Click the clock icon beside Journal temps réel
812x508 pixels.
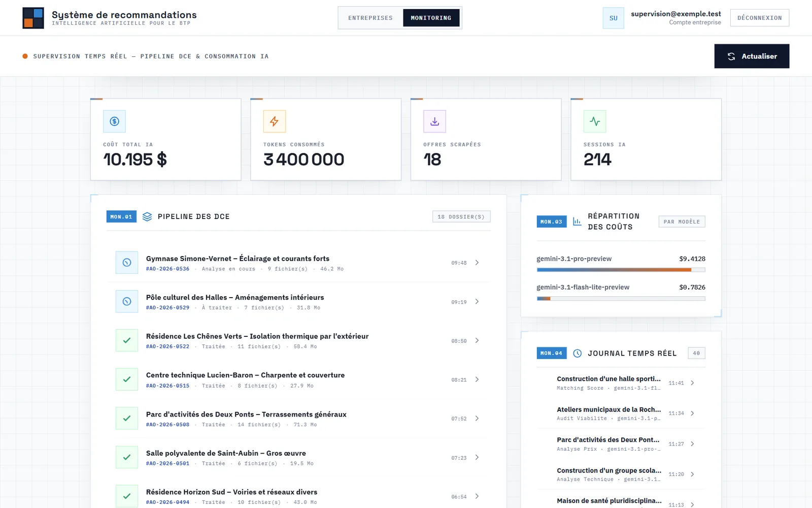tap(577, 354)
